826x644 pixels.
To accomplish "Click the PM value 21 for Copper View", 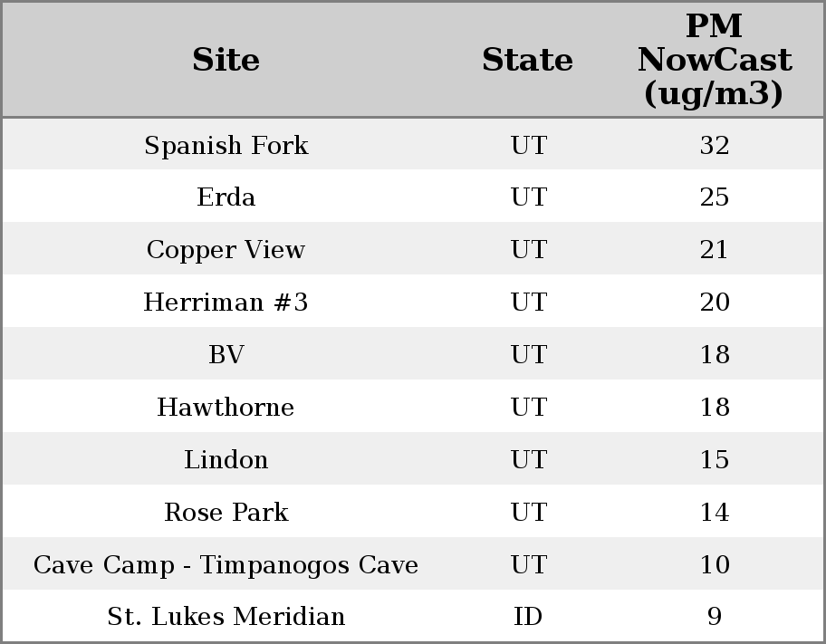I will pyautogui.click(x=714, y=250).
